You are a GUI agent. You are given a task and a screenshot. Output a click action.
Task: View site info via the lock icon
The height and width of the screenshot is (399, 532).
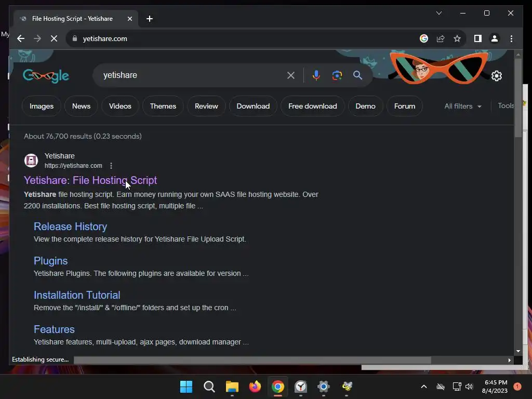click(x=75, y=38)
